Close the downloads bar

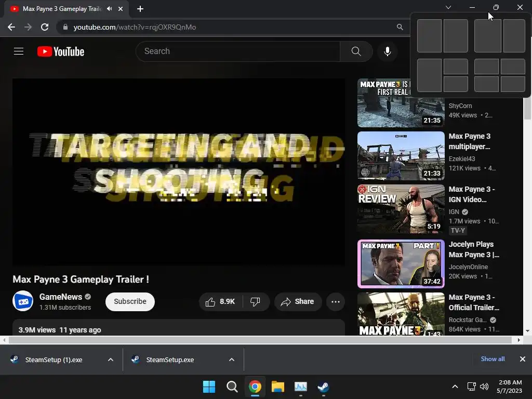[523, 359]
